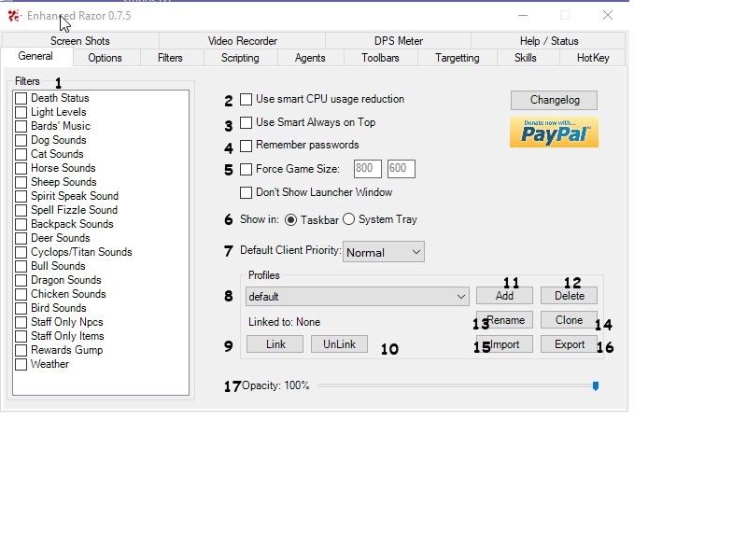Check the Remember passwords option
747x560 pixels.
click(247, 146)
